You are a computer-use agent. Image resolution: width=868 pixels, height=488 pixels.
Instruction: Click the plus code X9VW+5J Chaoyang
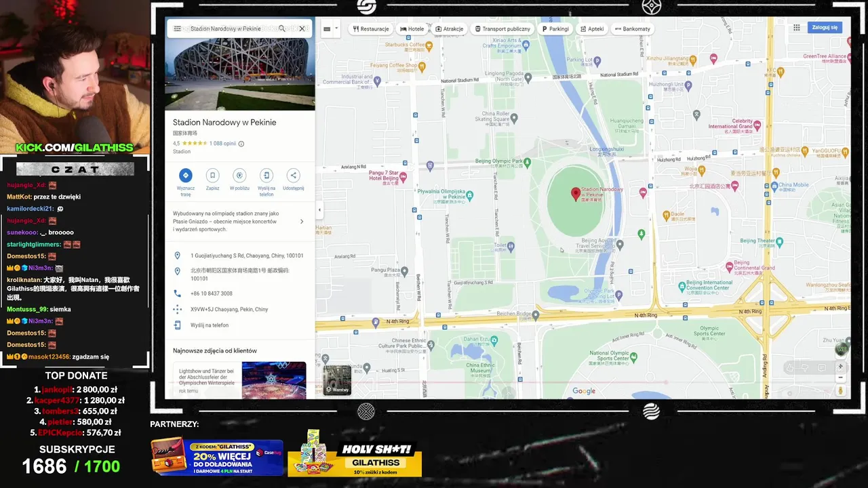click(229, 309)
